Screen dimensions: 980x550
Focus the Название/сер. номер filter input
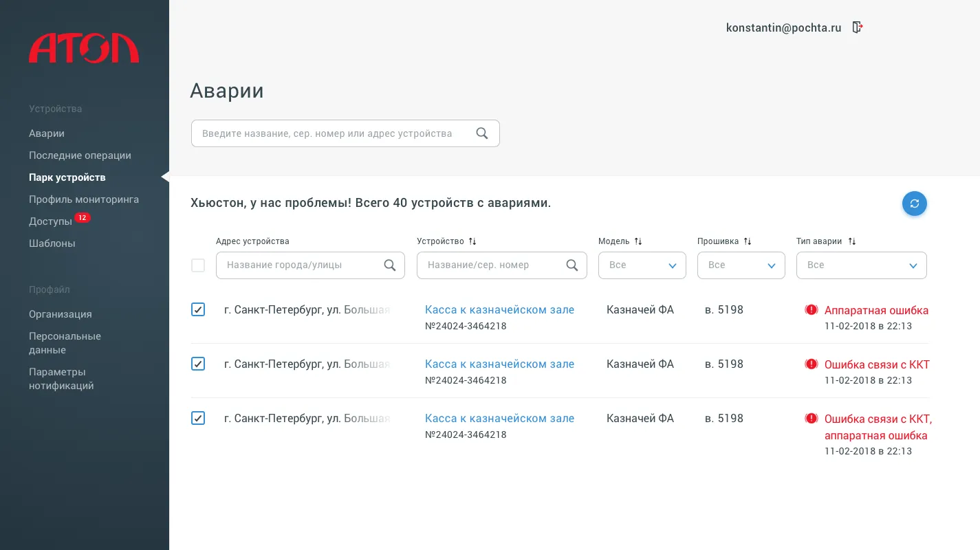[502, 265]
